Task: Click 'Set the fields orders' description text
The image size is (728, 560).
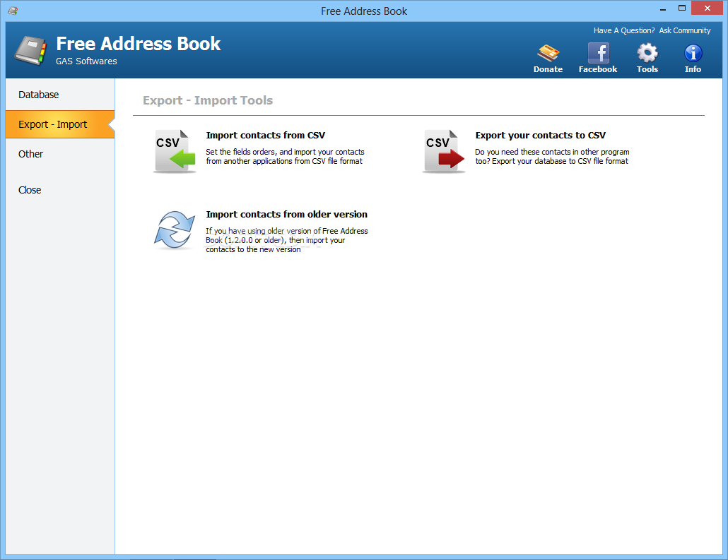Action: click(x=285, y=156)
